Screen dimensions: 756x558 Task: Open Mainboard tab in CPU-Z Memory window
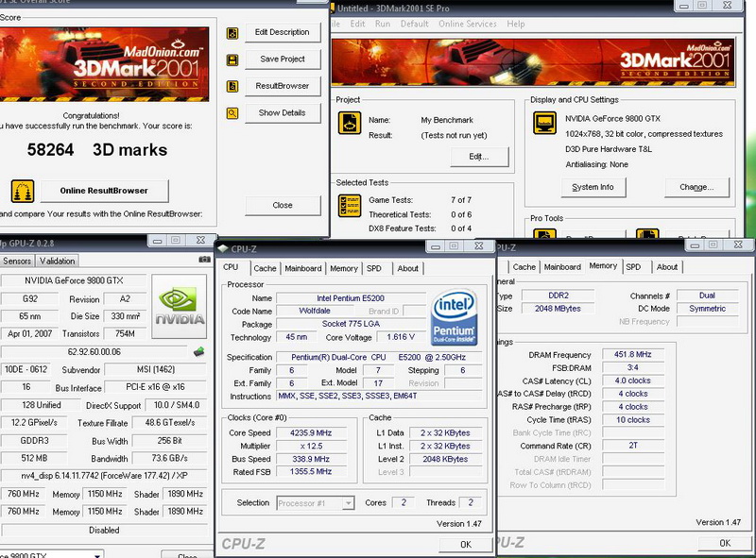(x=562, y=267)
